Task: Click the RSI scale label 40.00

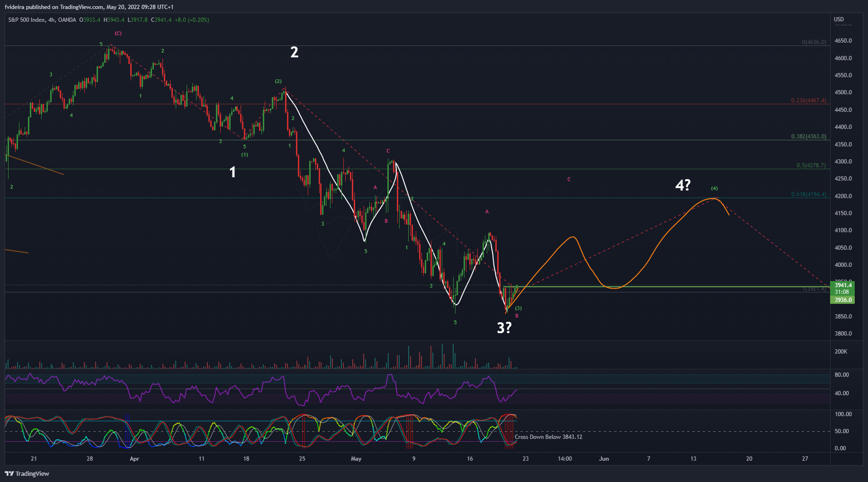Action: pos(841,393)
